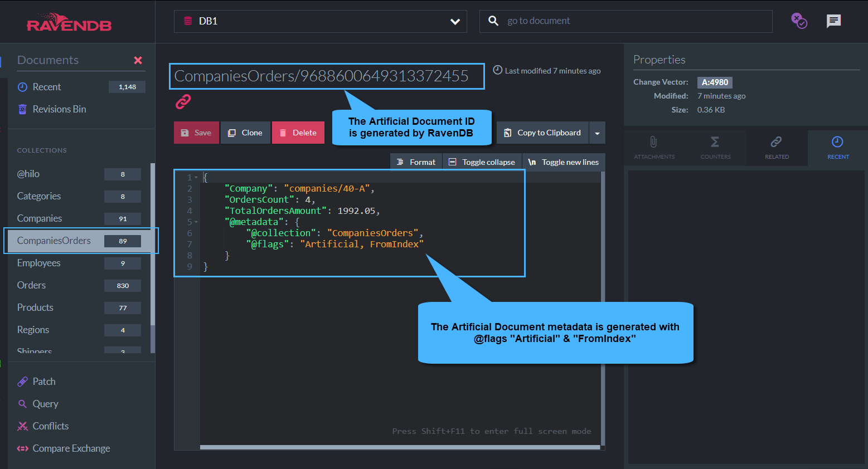Click Toggle collapse button

tap(482, 162)
